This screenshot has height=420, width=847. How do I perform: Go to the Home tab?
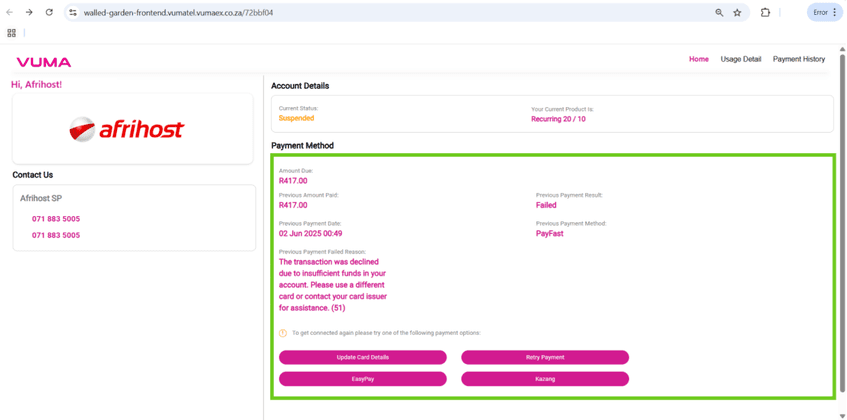[698, 59]
